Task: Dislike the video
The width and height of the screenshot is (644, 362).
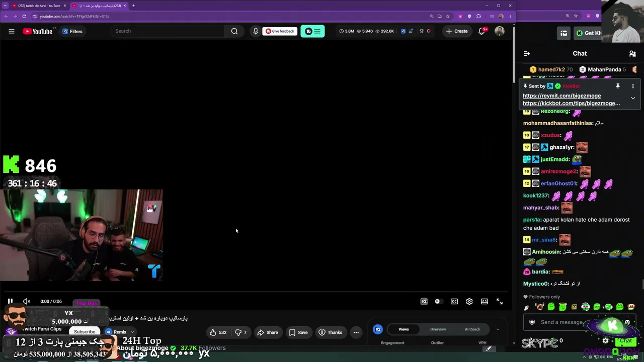Action: point(242,332)
